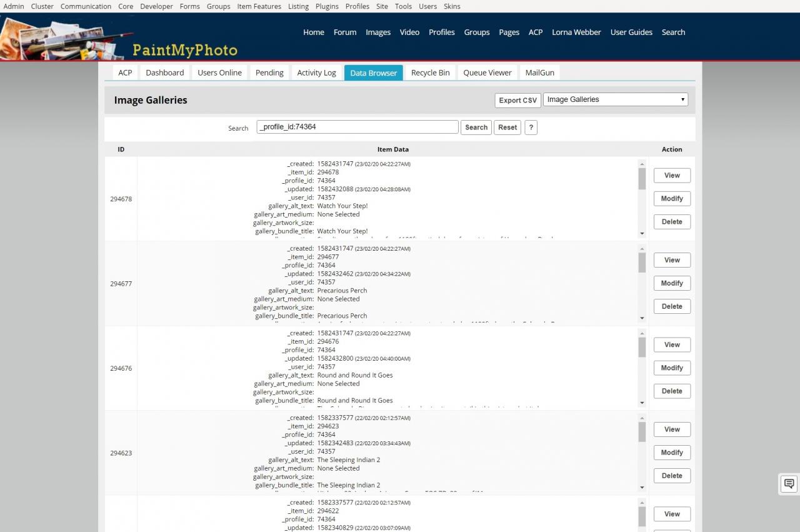Modify gallery item 294677

coord(672,283)
